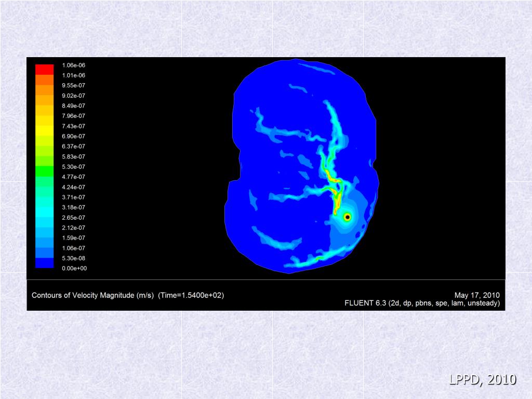Click the dark blue bottom legend band
532x399 pixels.
click(x=45, y=263)
